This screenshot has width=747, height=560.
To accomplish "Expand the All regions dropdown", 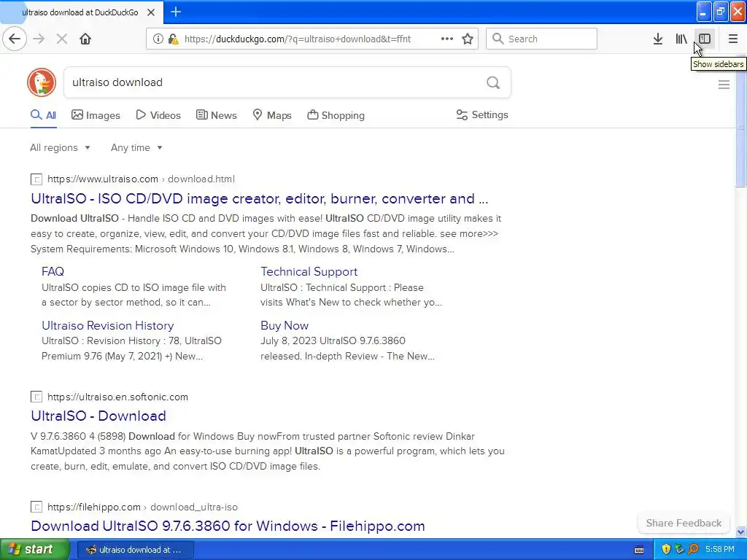I will coord(60,148).
